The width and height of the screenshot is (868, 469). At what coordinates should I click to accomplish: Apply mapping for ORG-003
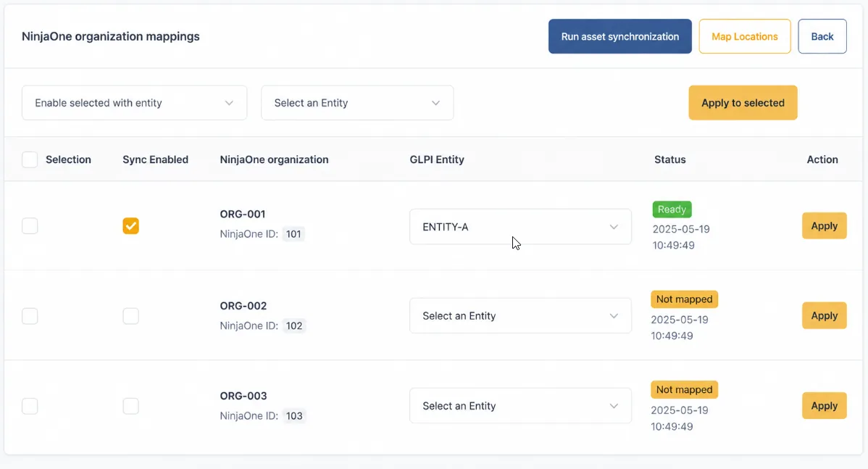825,406
